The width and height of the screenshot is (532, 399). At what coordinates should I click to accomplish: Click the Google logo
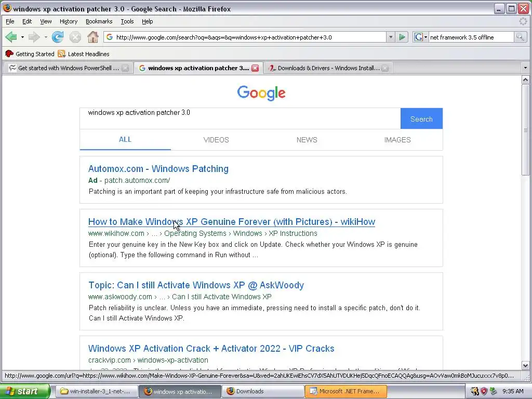(261, 93)
